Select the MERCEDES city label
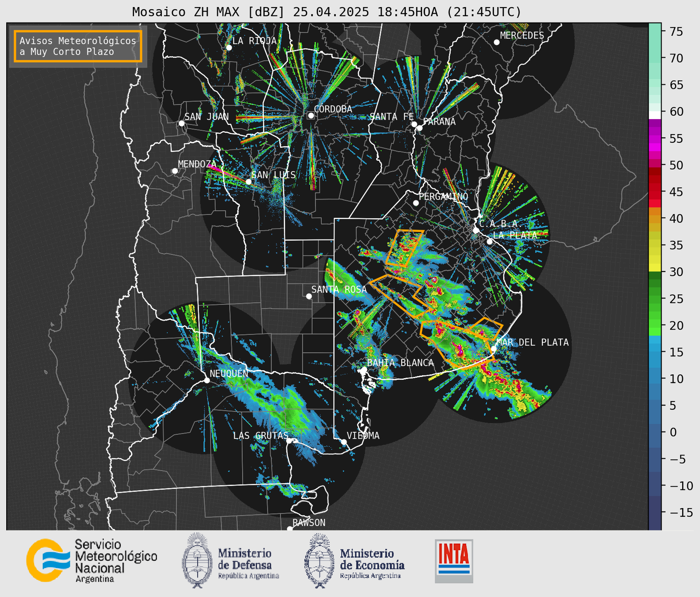700x597 pixels. coord(522,36)
